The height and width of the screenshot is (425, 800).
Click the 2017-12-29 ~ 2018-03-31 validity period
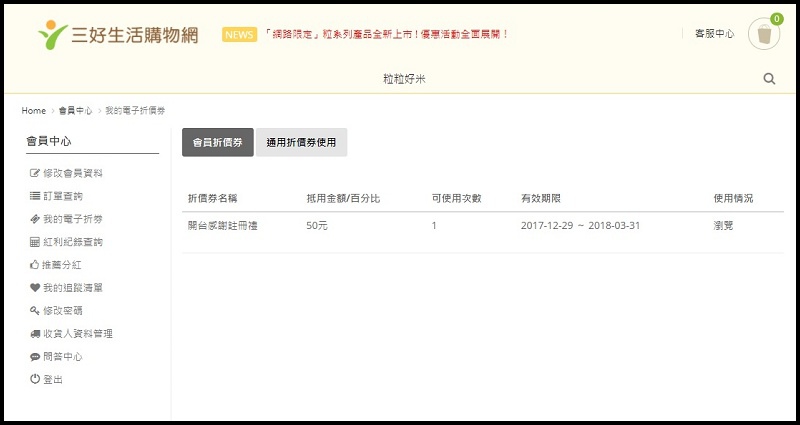(x=580, y=226)
